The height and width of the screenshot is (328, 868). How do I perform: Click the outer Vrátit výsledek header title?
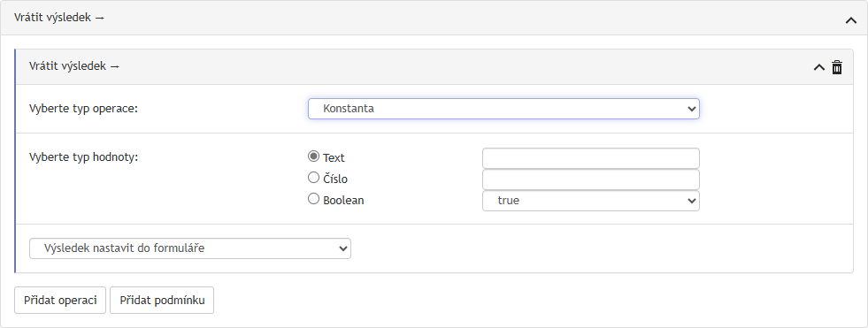coord(59,18)
